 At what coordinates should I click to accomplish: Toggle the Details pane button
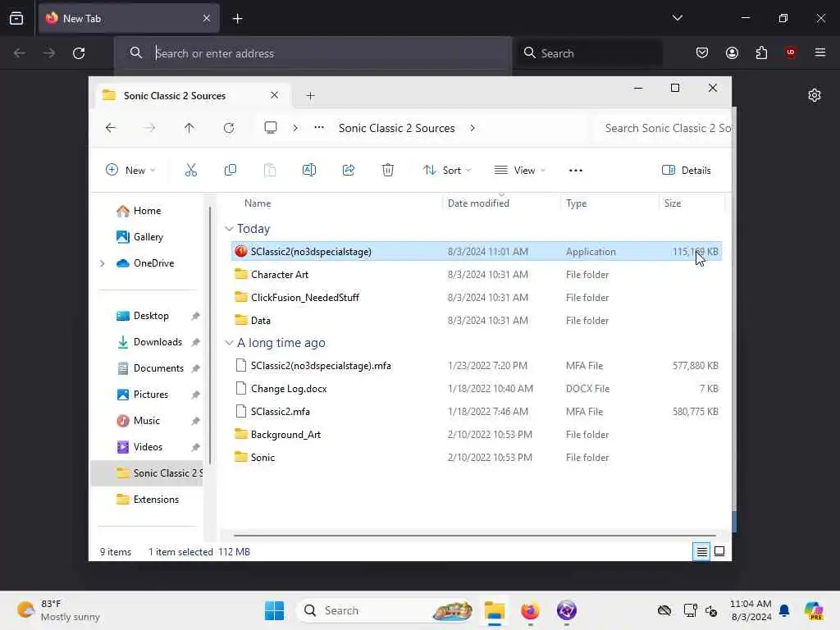pyautogui.click(x=687, y=171)
